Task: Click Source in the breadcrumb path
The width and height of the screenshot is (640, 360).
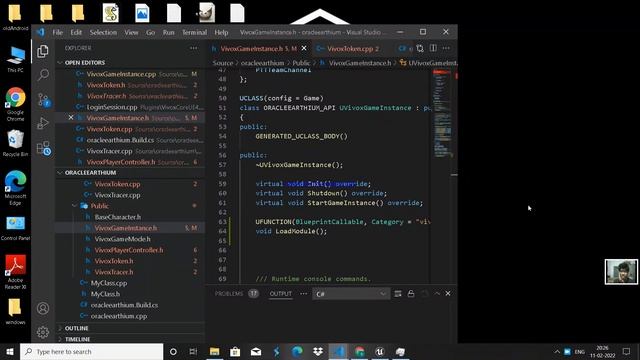Action: (223, 63)
